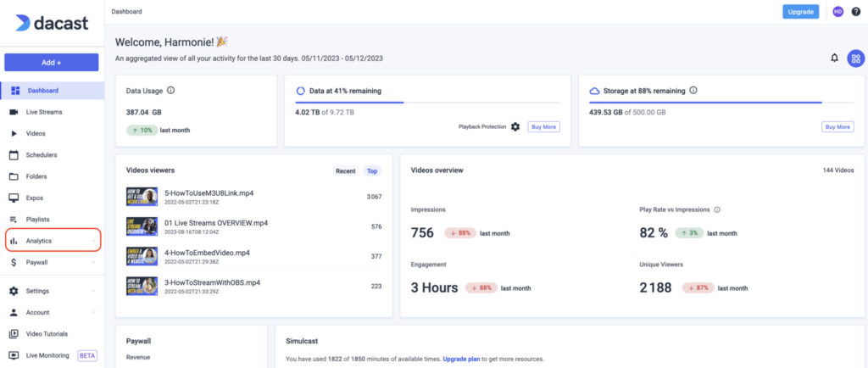Click Play Rate vs Impressions info icon
868x368 pixels.
(x=717, y=209)
